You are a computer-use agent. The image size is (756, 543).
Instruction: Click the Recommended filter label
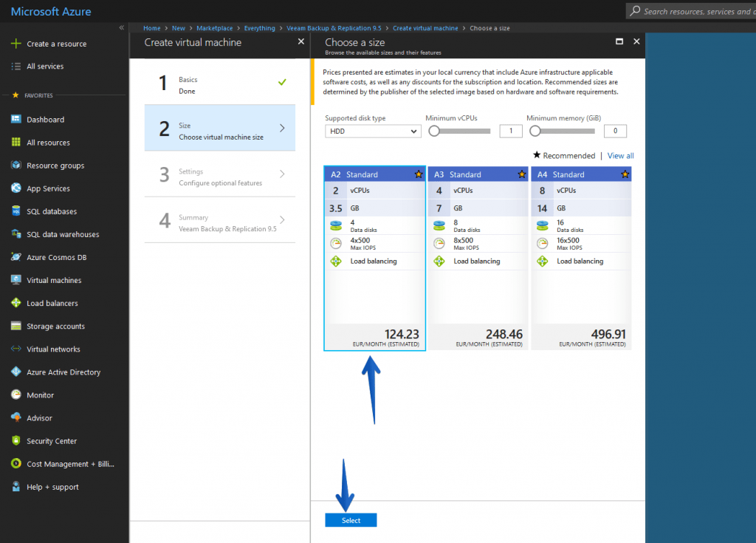(x=564, y=155)
